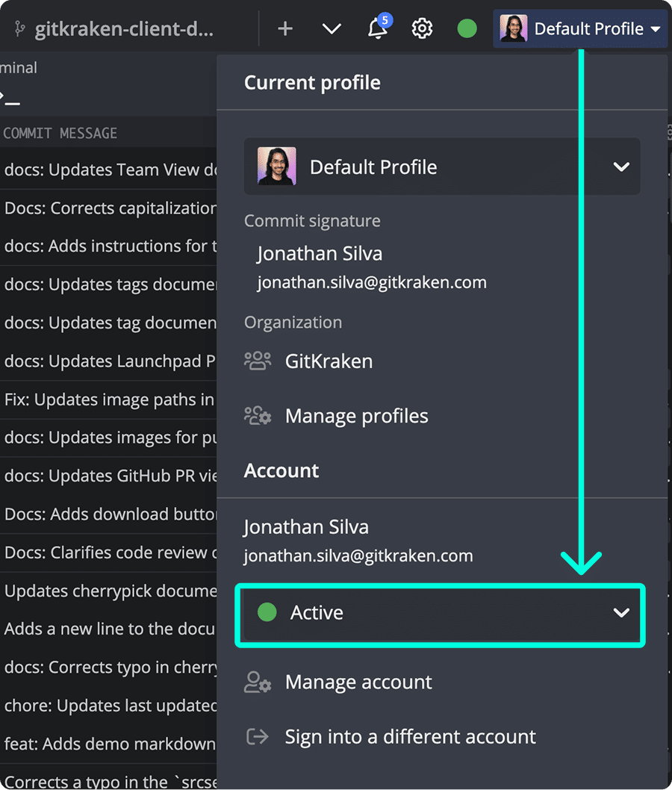The image size is (672, 790).
Task: Click the Manage profiles gear icon
Action: tap(257, 415)
